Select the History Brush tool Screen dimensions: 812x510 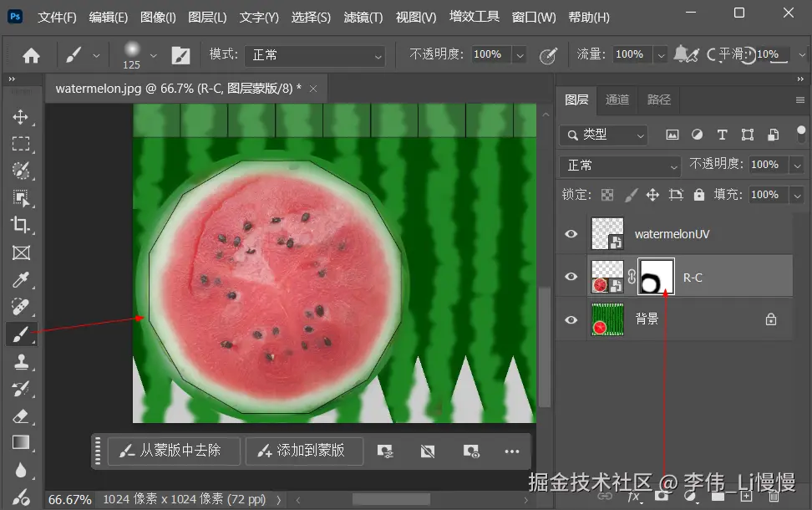point(21,389)
